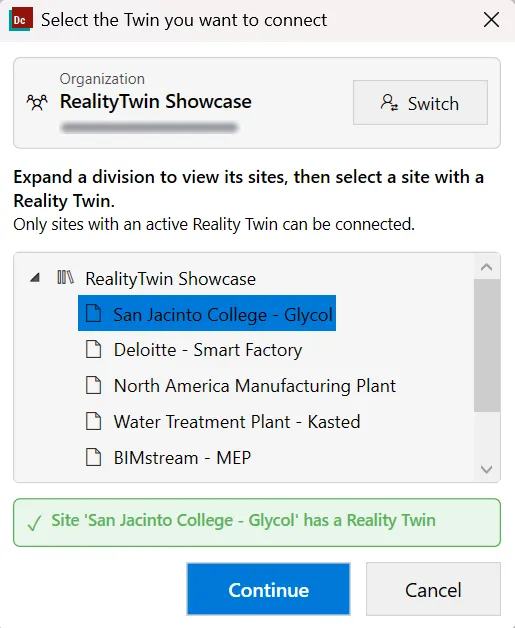Click the BIMstream MEP site page icon
Viewport: 515px width, 628px height.
point(94,457)
